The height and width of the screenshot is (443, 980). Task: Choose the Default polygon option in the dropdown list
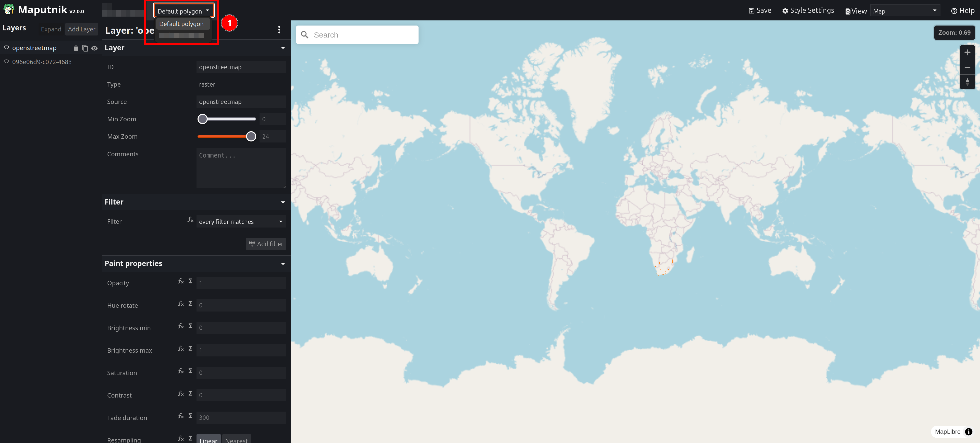(183, 23)
